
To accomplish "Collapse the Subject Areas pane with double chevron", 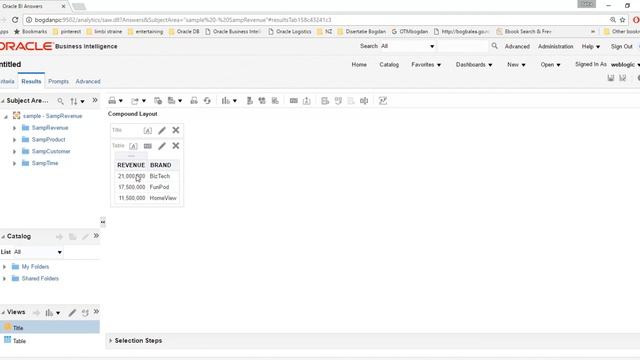I will click(x=95, y=100).
